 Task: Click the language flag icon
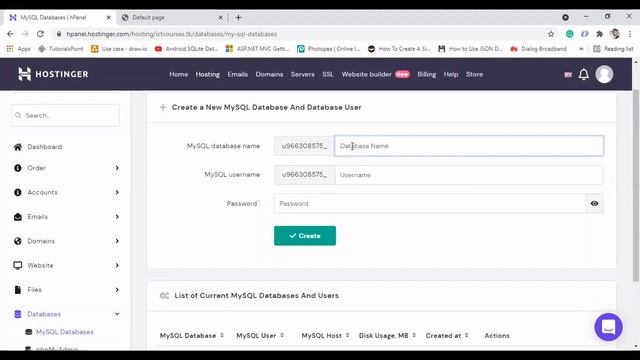pos(568,74)
